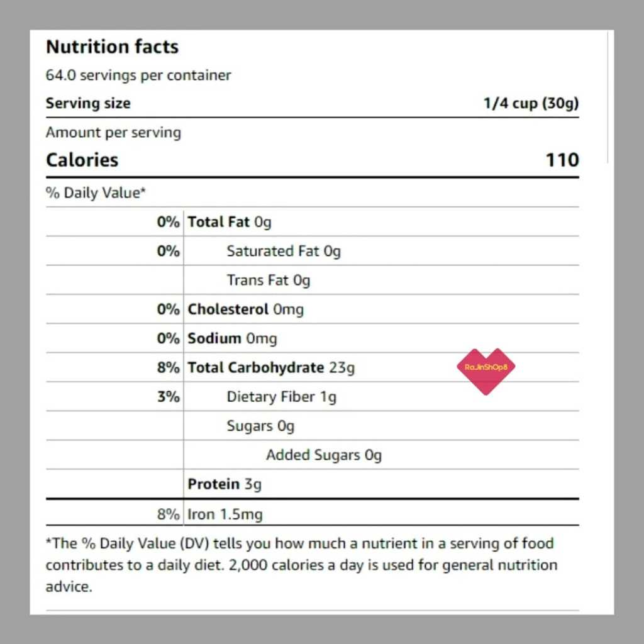
Task: Click the 110 calories value
Action: [x=562, y=160]
